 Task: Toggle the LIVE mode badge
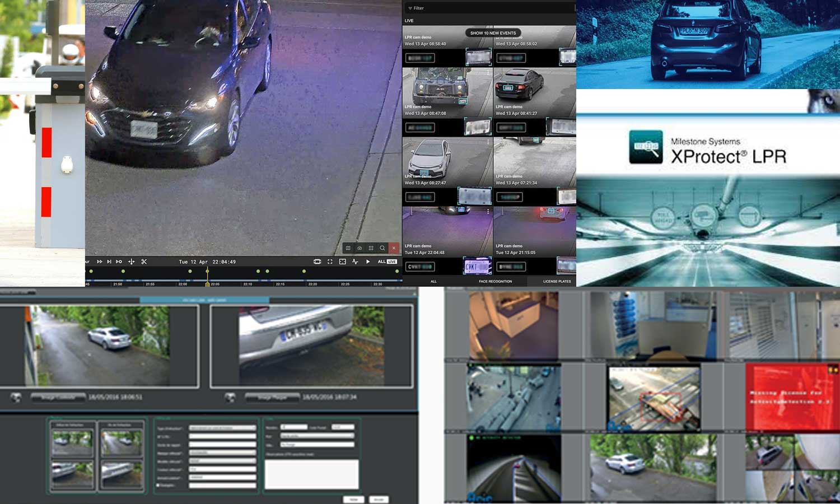(392, 262)
